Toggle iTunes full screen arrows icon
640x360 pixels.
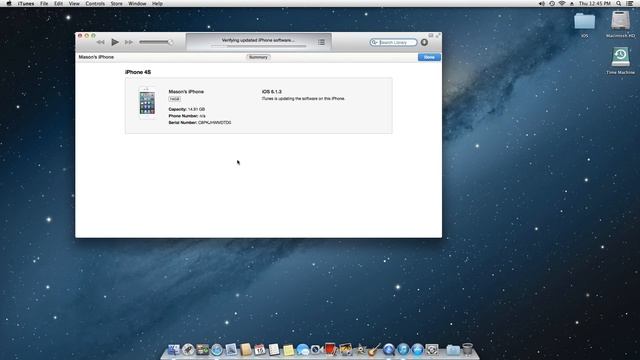[x=438, y=36]
